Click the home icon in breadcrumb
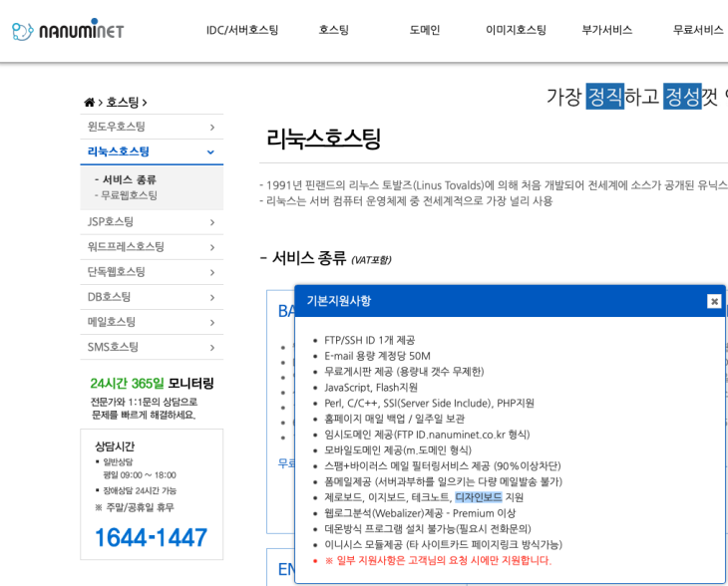The image size is (728, 586). pyautogui.click(x=90, y=103)
